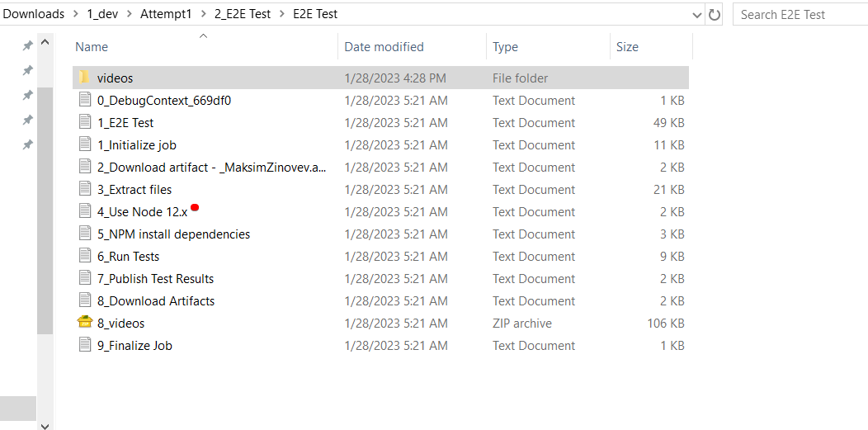This screenshot has height=430, width=868.
Task: Click the first pin icon in navigation pane
Action: coord(27,45)
